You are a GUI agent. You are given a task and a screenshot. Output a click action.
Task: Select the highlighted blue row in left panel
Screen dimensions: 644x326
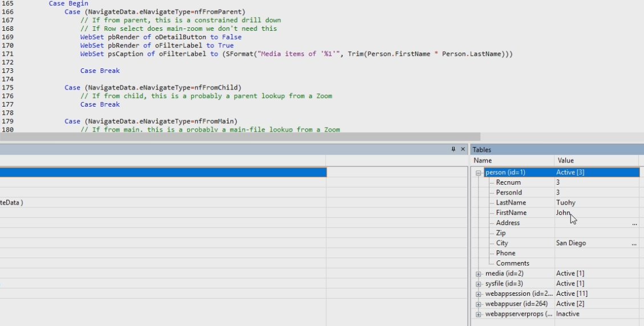pos(163,172)
